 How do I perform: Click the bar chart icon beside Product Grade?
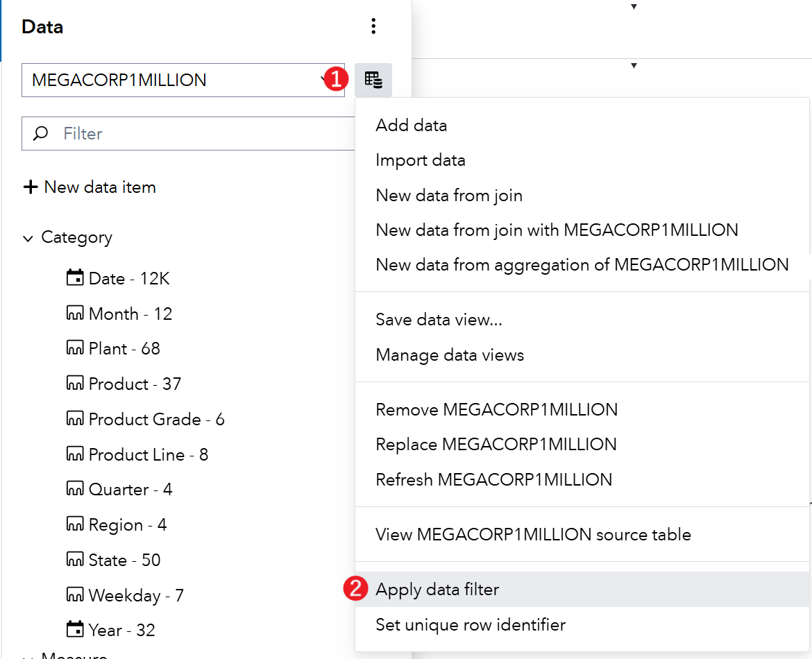[74, 419]
